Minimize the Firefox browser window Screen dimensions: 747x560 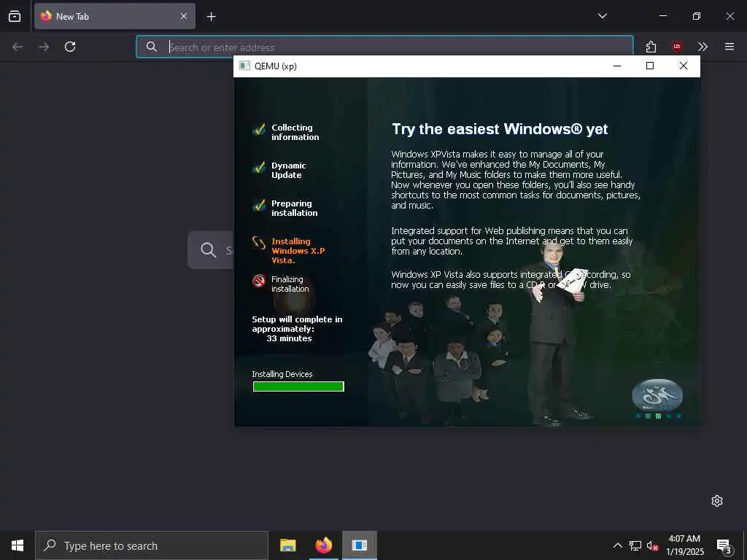click(662, 16)
